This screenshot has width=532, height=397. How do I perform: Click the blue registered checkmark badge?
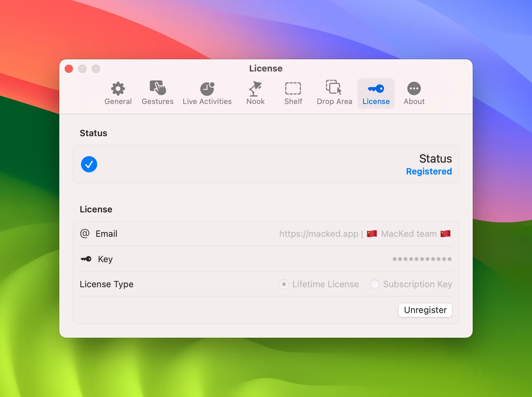[89, 164]
